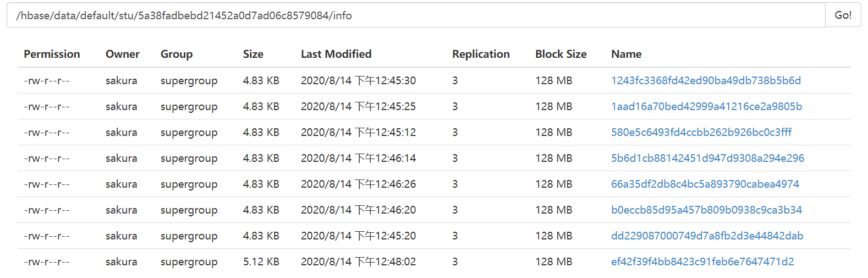Open file 66a35df2db8c4bc5a893790cabea4974
868x278 pixels.
[x=705, y=184]
